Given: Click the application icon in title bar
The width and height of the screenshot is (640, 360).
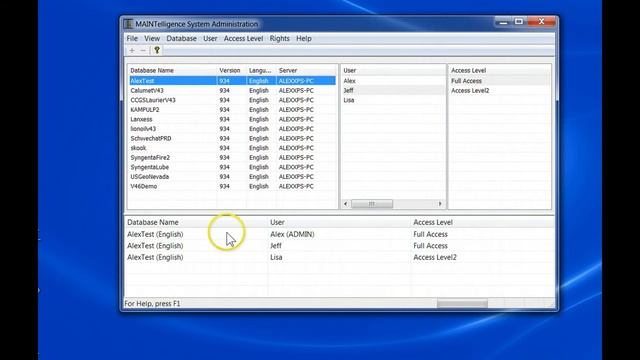Looking at the screenshot, I should coord(128,24).
